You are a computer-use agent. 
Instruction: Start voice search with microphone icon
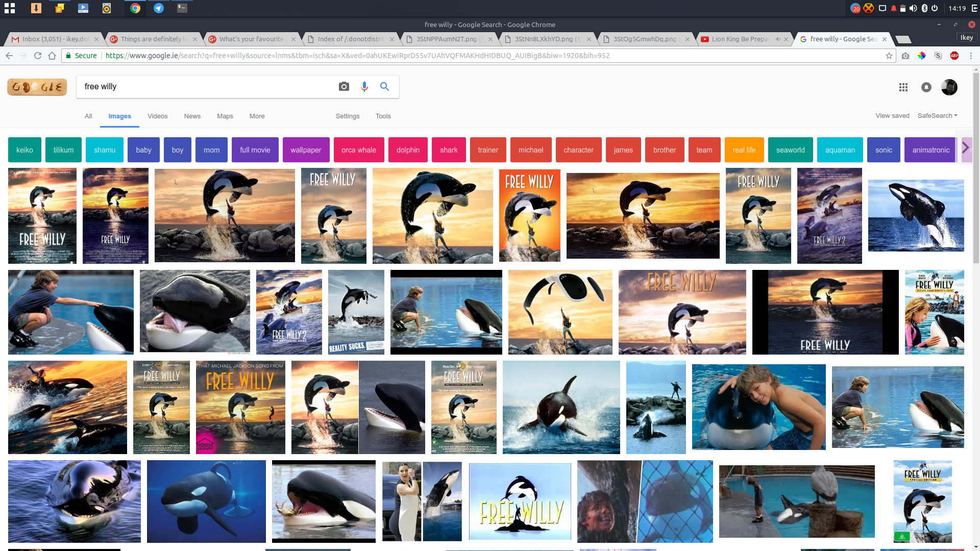tap(364, 87)
